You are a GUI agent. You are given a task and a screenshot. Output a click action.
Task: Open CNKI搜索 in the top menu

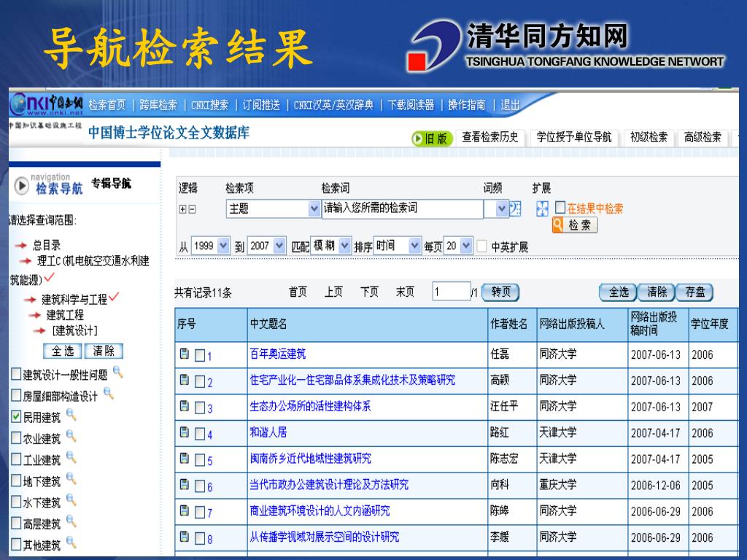[x=209, y=105]
